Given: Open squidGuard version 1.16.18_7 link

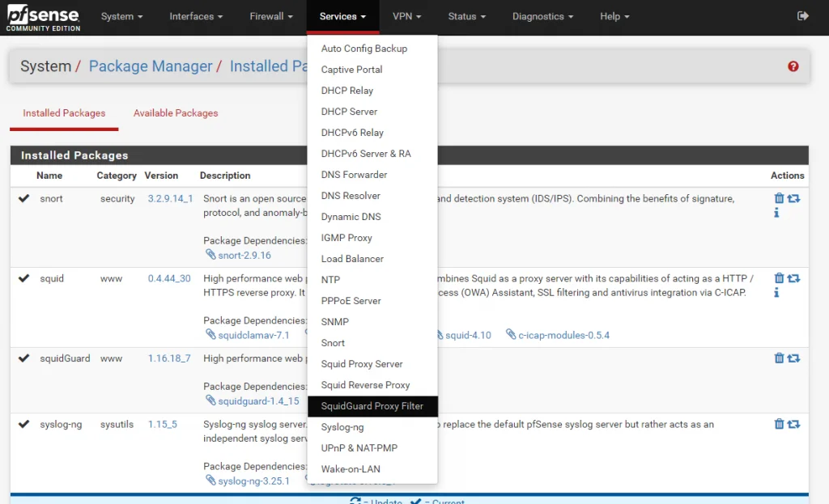Looking at the screenshot, I should pyautogui.click(x=168, y=358).
